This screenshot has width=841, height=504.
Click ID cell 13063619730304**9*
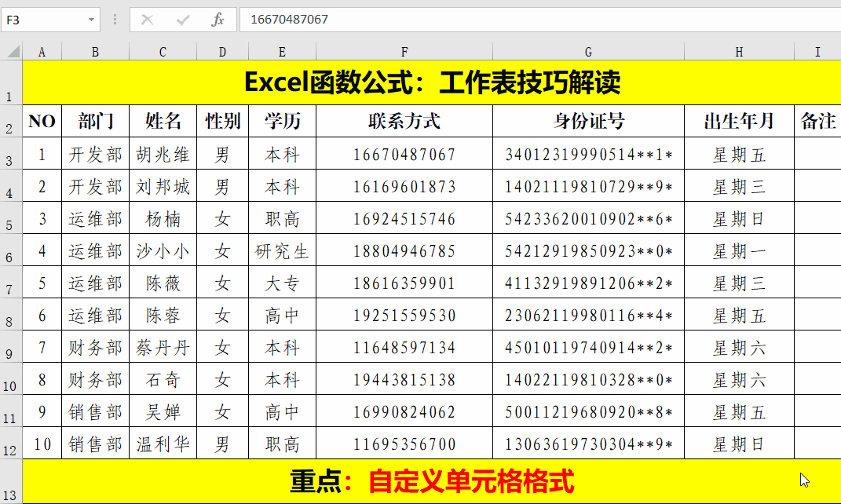pos(588,444)
